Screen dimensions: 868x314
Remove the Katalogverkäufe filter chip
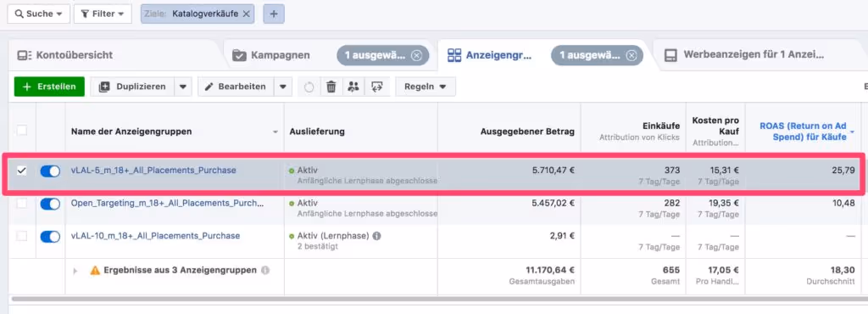tap(246, 14)
